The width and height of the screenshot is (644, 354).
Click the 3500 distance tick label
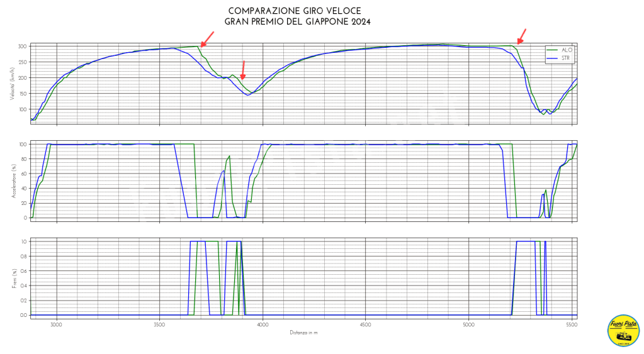159,324
